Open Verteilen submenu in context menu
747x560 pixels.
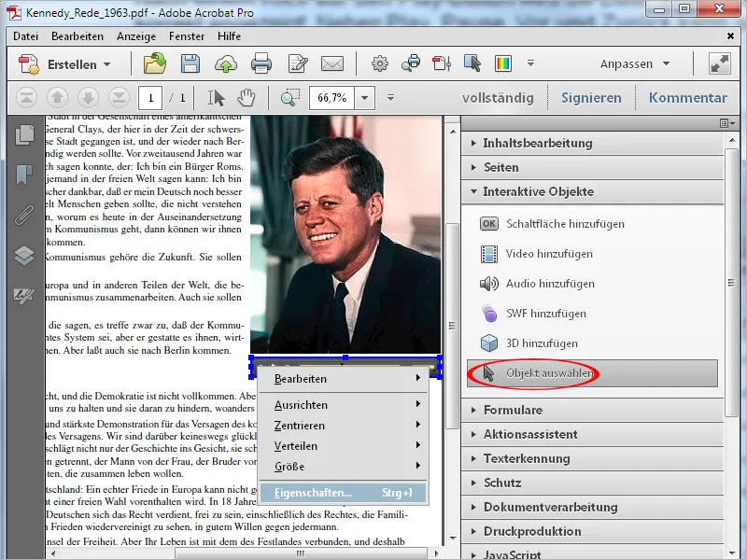343,446
